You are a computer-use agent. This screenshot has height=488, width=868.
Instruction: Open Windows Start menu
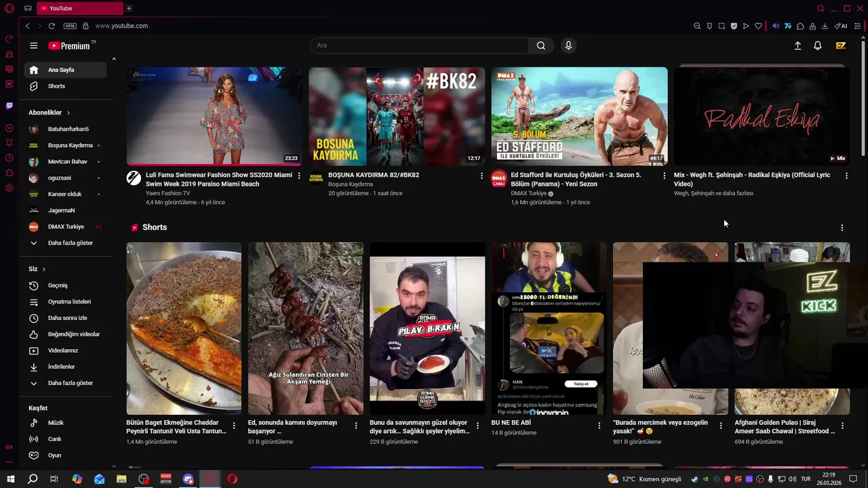click(10, 479)
